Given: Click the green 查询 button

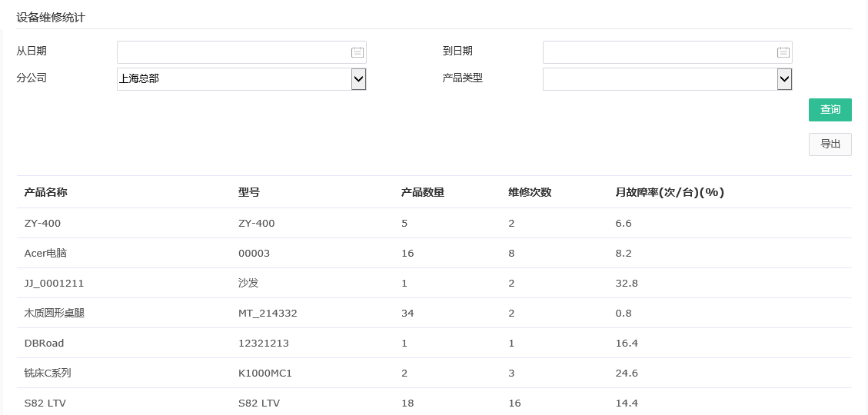Looking at the screenshot, I should 830,110.
